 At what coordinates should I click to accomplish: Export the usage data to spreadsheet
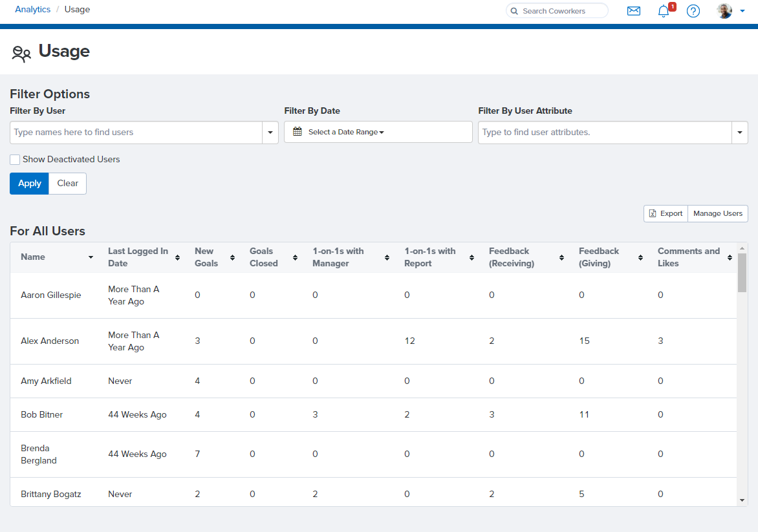click(x=666, y=214)
